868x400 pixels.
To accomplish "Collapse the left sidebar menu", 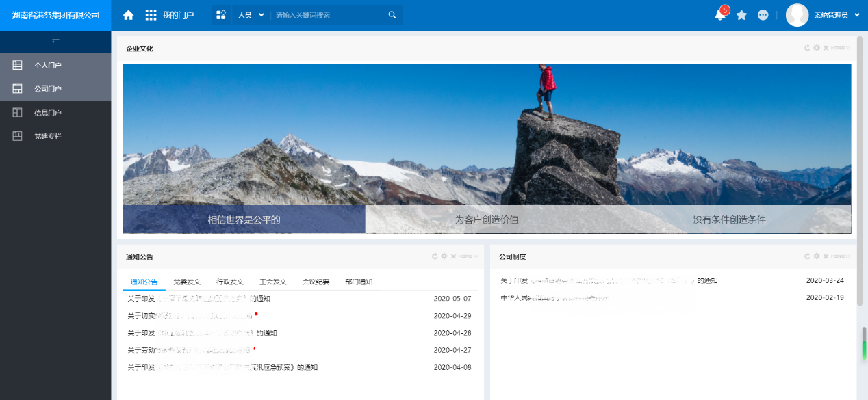I will pos(55,42).
